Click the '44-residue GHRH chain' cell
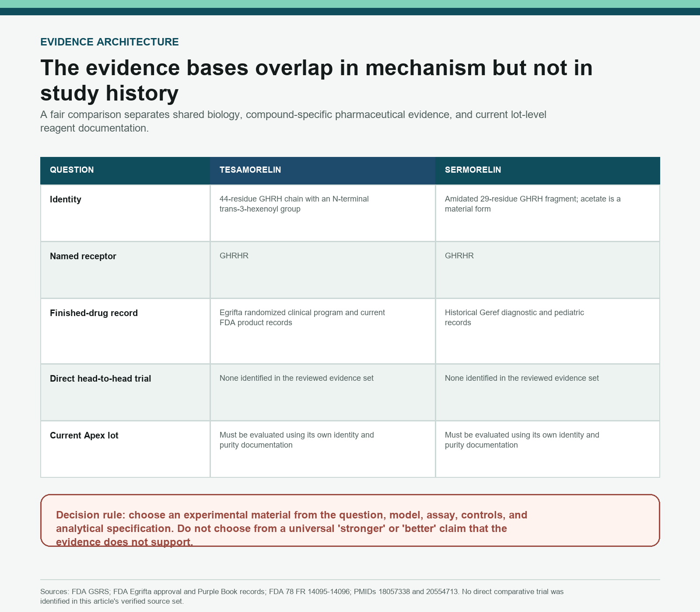 pos(323,213)
